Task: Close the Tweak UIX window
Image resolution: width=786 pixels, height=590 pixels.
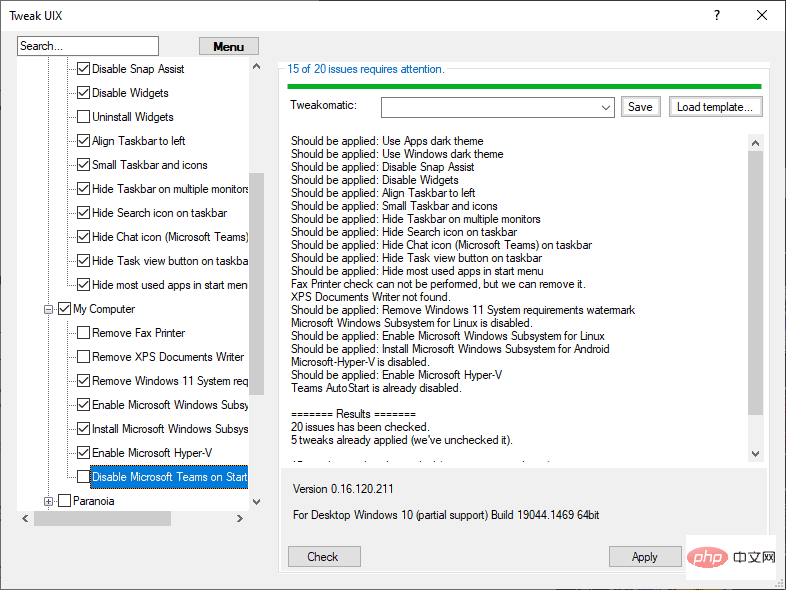Action: (761, 16)
